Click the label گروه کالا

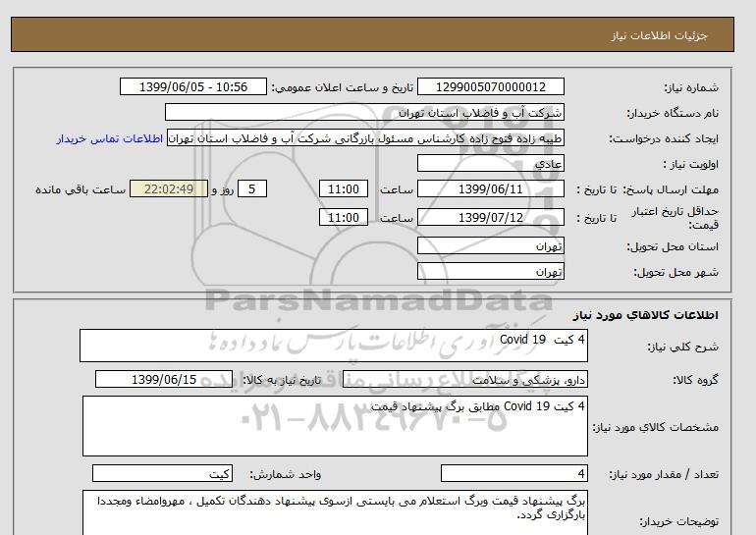(x=695, y=380)
